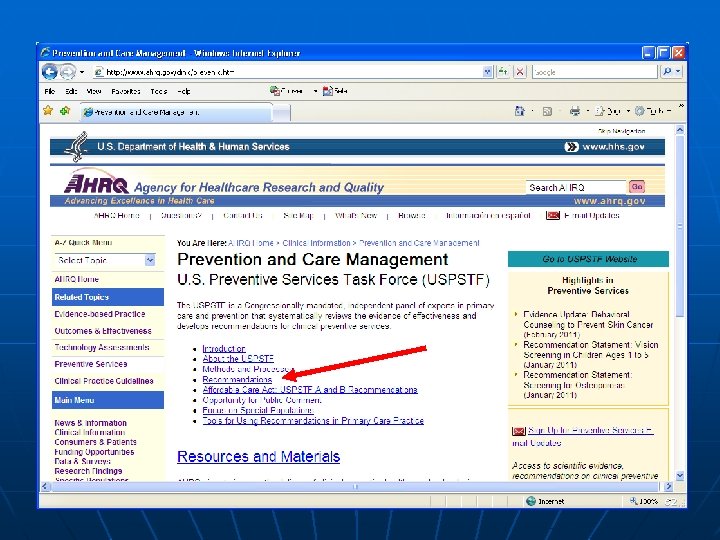The image size is (720, 540).
Task: Open the Page command menu
Action: point(611,111)
